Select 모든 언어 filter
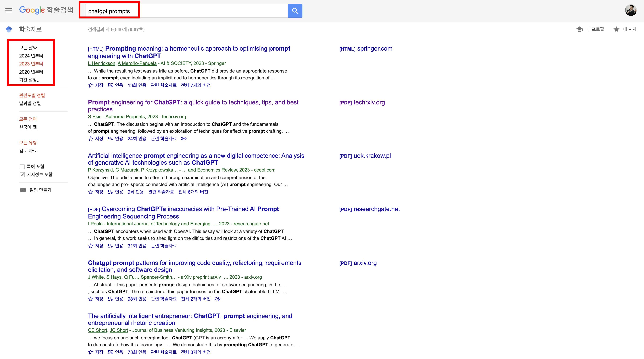644x359 pixels. click(x=28, y=119)
